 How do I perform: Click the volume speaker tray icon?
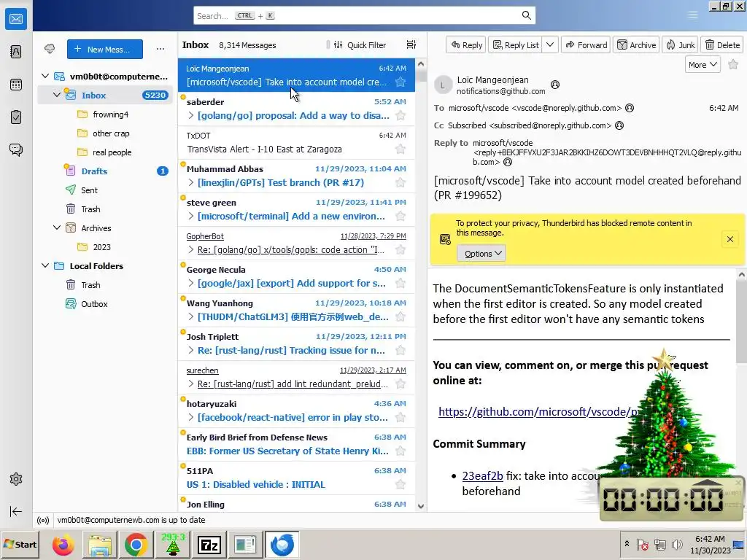pyautogui.click(x=676, y=544)
